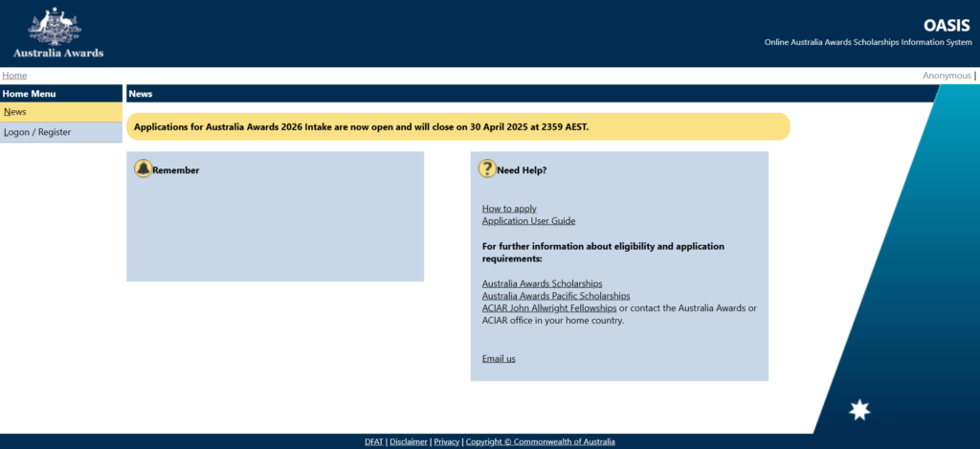The width and height of the screenshot is (980, 449).
Task: Click Online Australia Awards Scholarships Information System subtitle
Action: 868,42
